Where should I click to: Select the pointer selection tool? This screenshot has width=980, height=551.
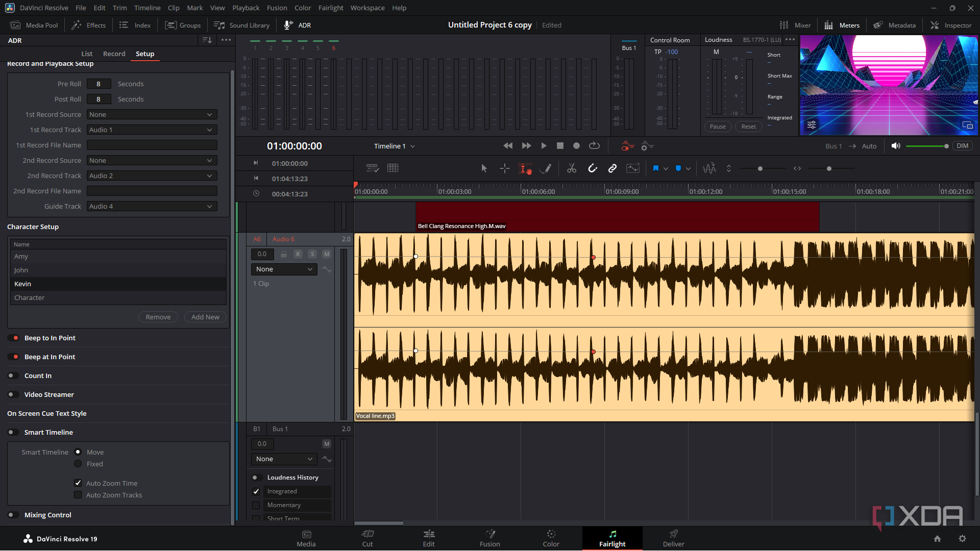484,168
